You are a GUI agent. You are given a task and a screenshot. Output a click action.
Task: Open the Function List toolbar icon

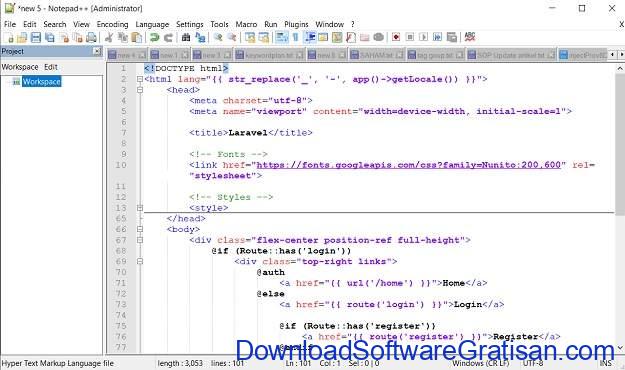tap(351, 37)
